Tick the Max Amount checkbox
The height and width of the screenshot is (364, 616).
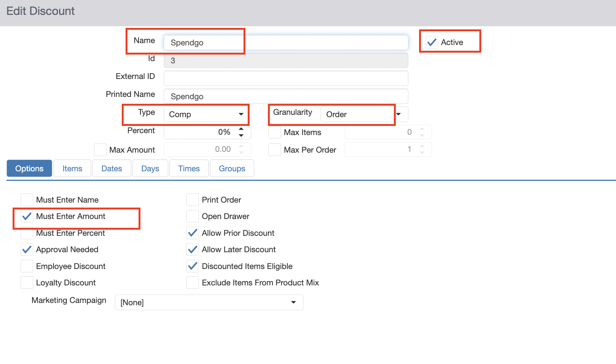tap(100, 150)
